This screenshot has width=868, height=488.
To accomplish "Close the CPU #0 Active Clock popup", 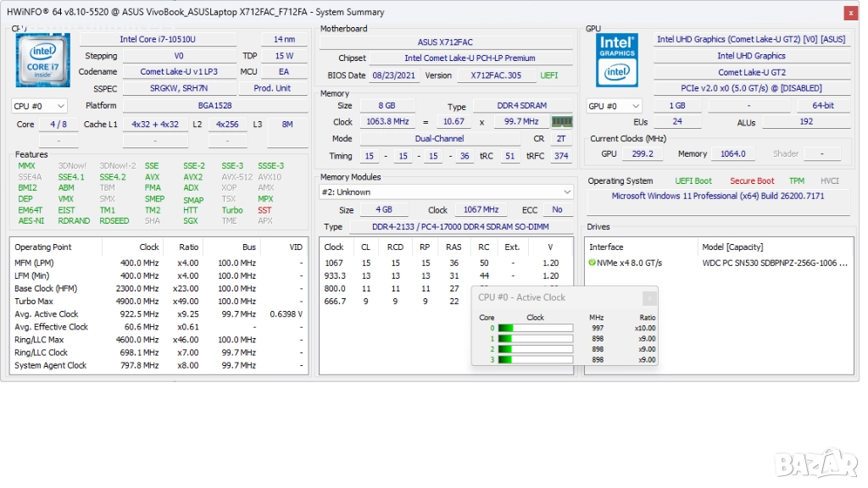I will (648, 298).
